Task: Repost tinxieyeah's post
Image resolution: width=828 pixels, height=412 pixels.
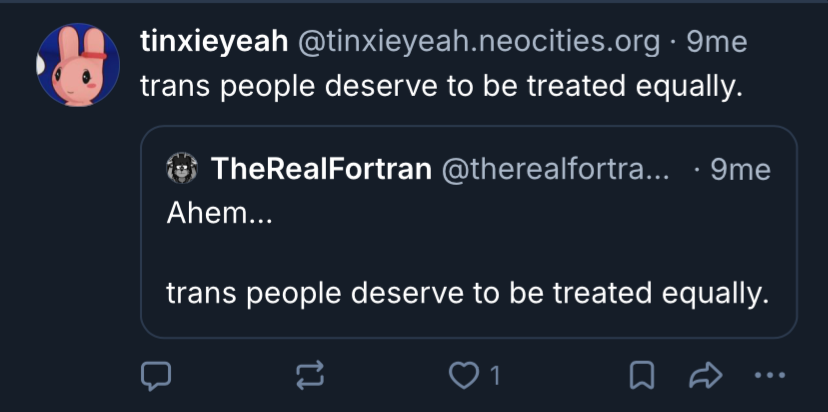Action: pyautogui.click(x=309, y=376)
